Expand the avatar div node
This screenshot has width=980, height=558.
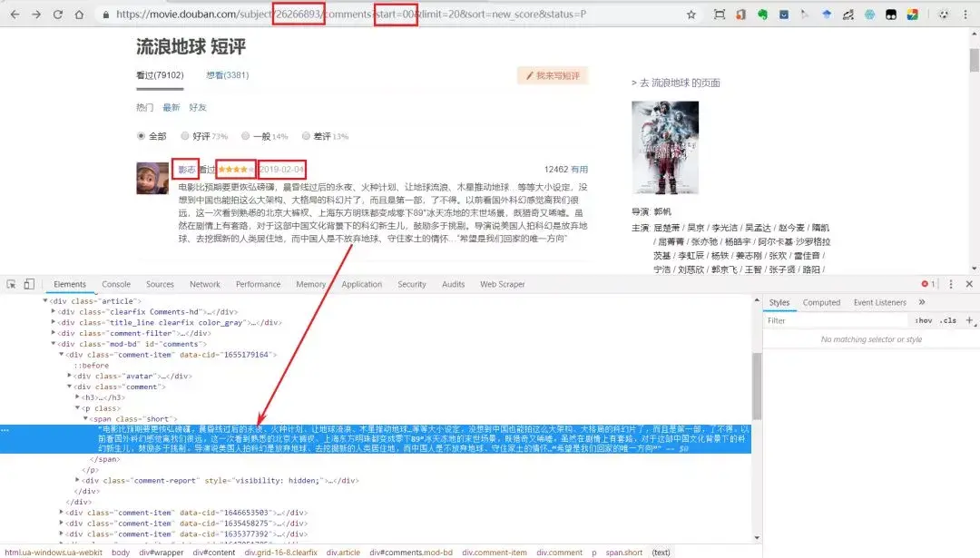click(x=69, y=376)
